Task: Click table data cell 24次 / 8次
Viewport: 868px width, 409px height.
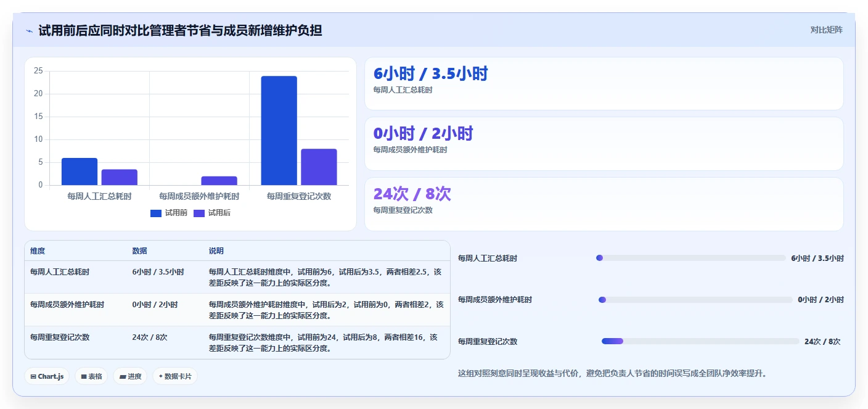Action: click(x=150, y=337)
